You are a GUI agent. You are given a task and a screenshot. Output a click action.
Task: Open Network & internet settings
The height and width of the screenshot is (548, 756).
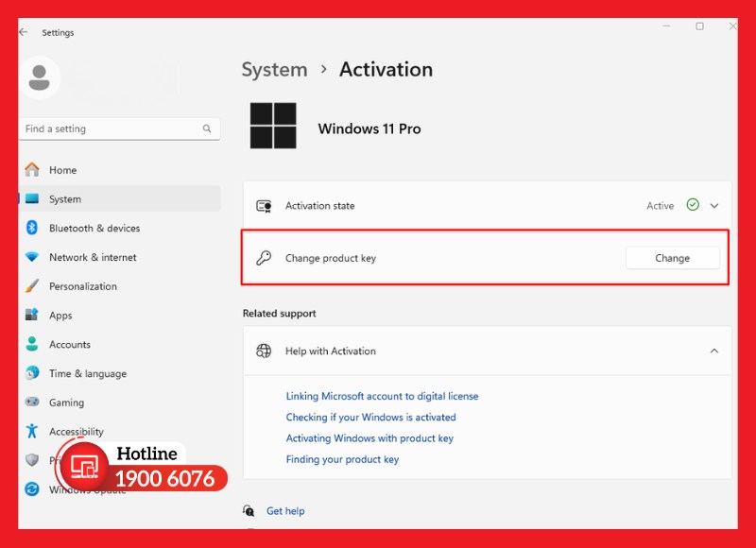point(120,257)
